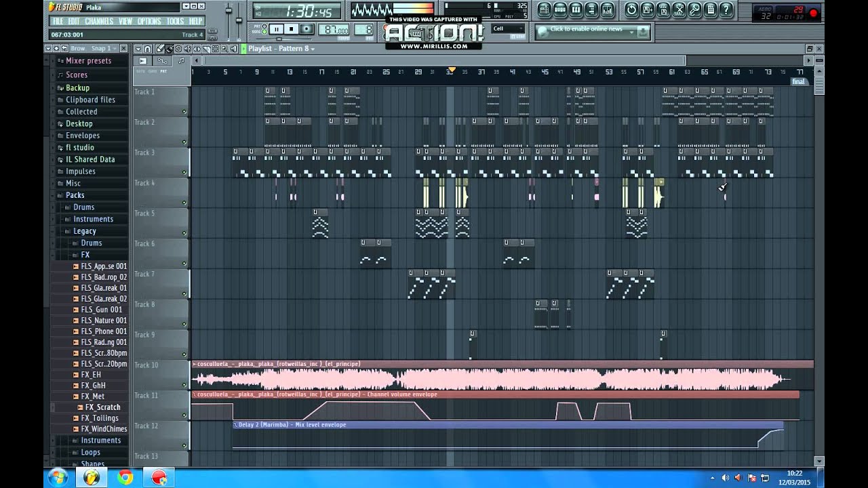Image resolution: width=868 pixels, height=488 pixels.
Task: Open the online news panel dropdown arrow
Action: (631, 32)
